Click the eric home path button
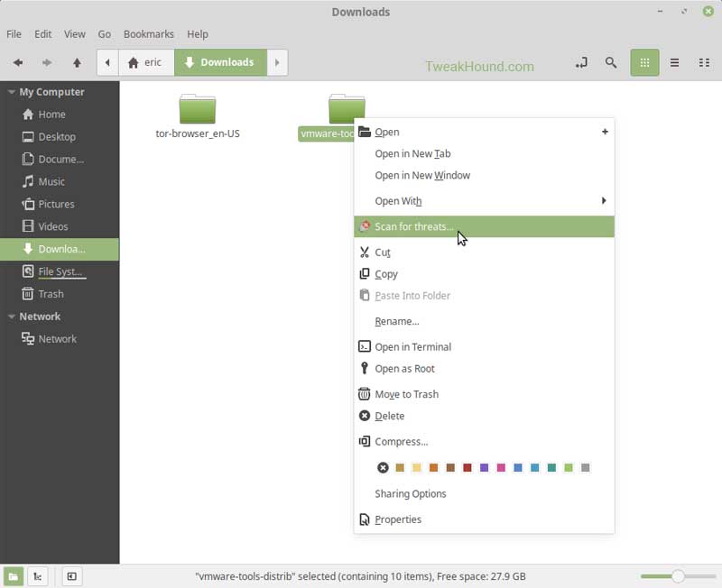 146,62
